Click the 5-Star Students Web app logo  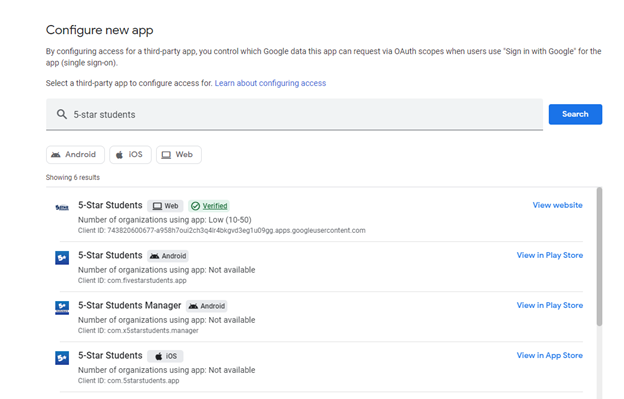coord(62,207)
